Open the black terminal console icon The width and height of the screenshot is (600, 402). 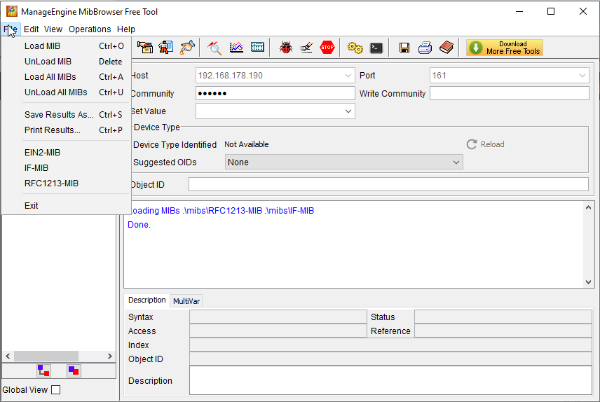click(376, 47)
